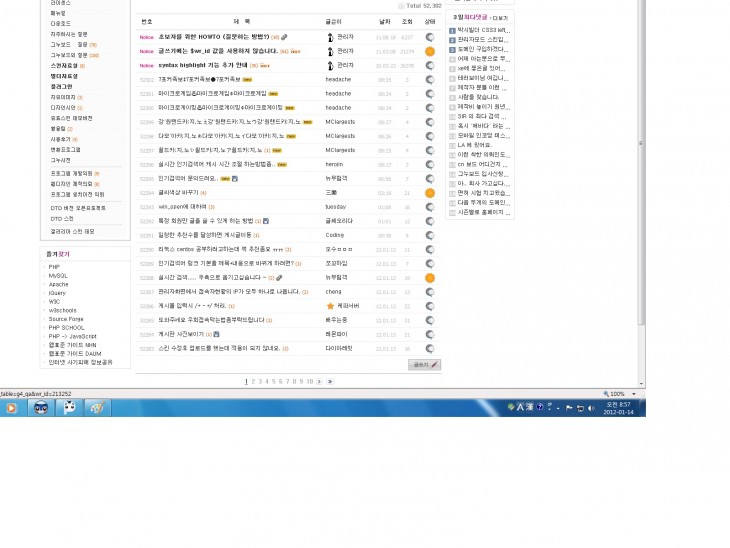Click status bubble icon for Coding post 52291
This screenshot has width=730, height=548.
430,235
